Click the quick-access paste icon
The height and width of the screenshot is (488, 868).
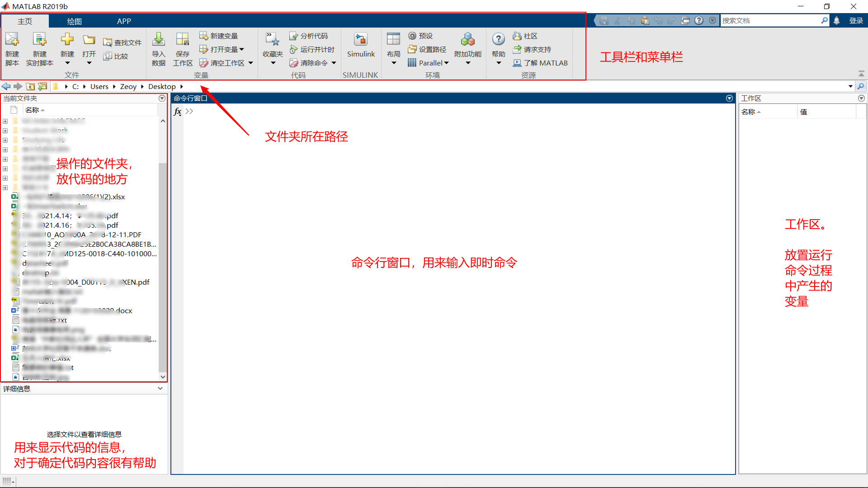coord(645,20)
